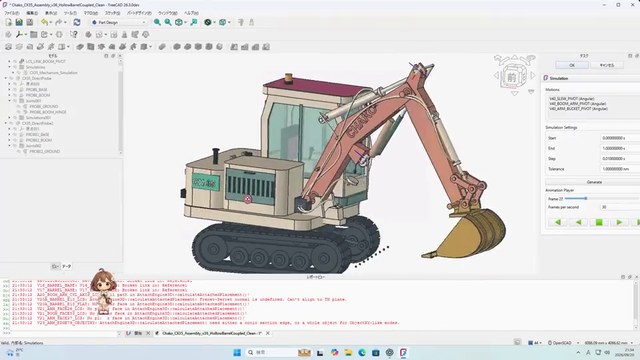Click the FreeCAD icon on the taskbar
Image resolution: width=640 pixels, height=360 pixels.
coord(403,353)
